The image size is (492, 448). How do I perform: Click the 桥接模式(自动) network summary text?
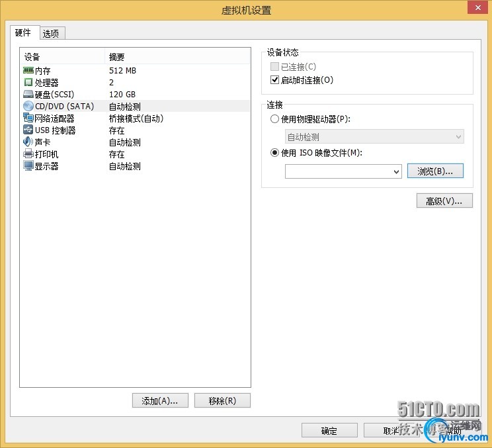click(136, 118)
